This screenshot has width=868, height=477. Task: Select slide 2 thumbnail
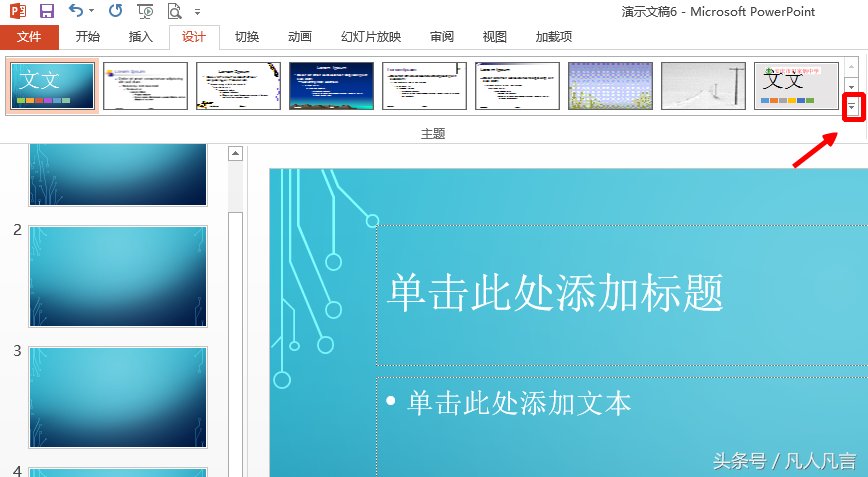point(118,276)
